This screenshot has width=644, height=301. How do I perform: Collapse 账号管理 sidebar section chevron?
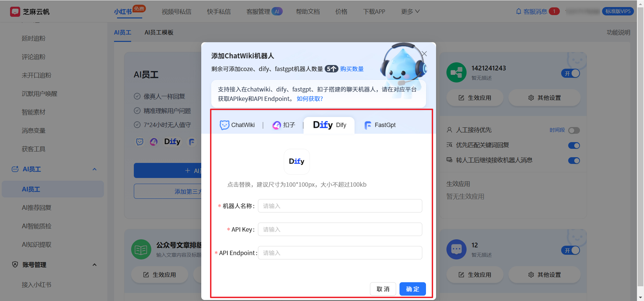pyautogui.click(x=95, y=265)
